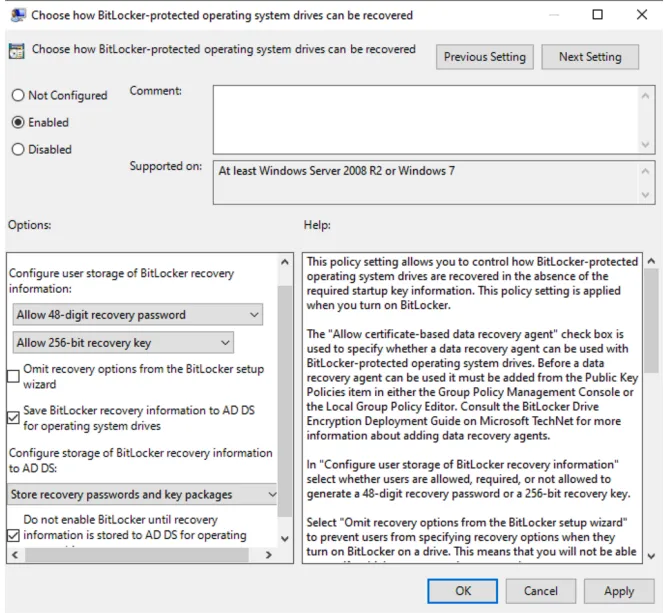Viewport: 664px width, 613px height.
Task: Click Comment box scroll down arrow
Action: coord(645,144)
